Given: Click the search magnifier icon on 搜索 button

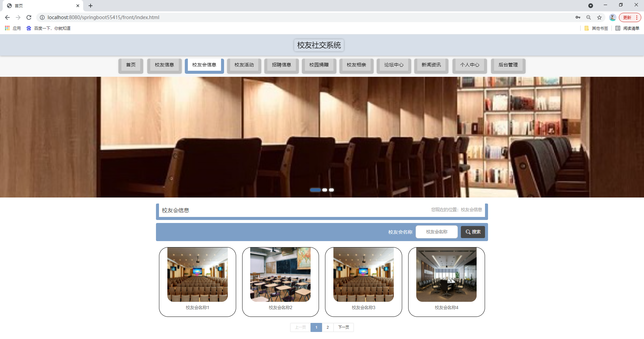Looking at the screenshot, I should coord(468,232).
